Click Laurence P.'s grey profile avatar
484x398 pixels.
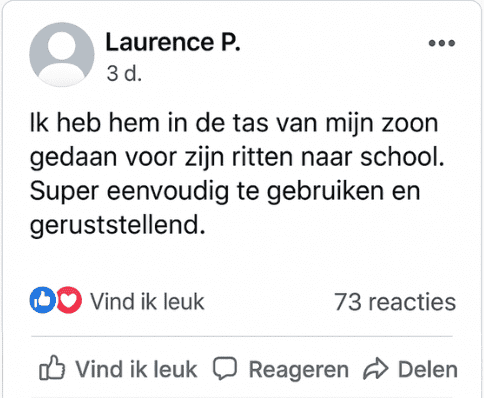pos(62,55)
